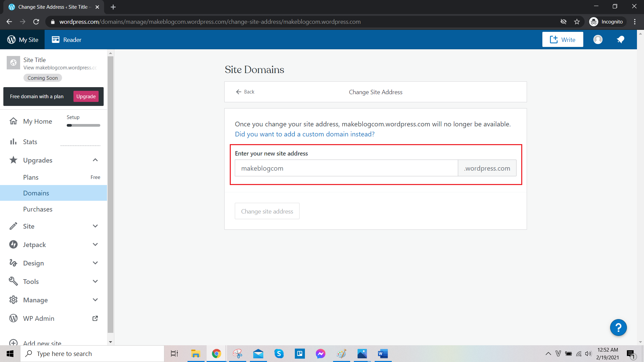Click the blue help question mark button
Screen dimensions: 644x362
click(618, 327)
